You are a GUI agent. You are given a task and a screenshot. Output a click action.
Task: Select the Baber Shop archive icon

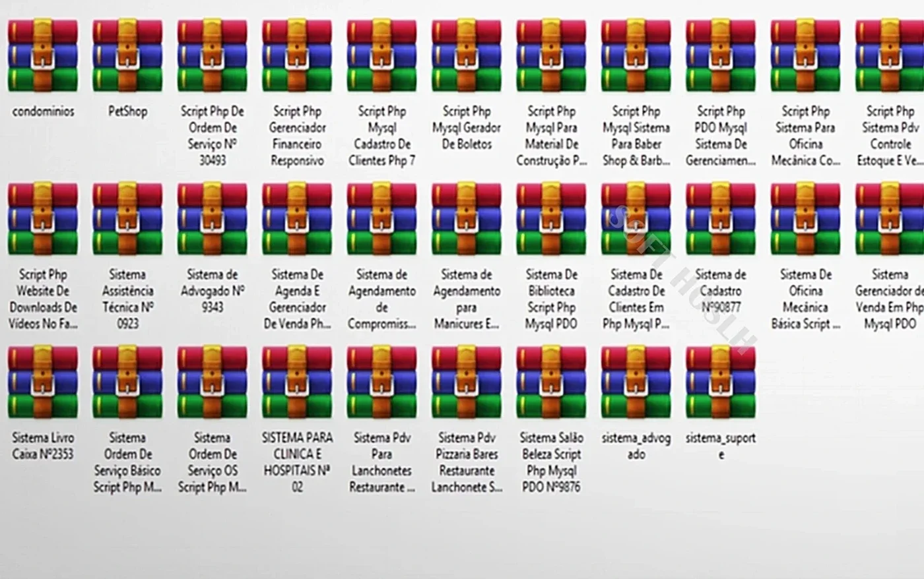click(x=636, y=55)
